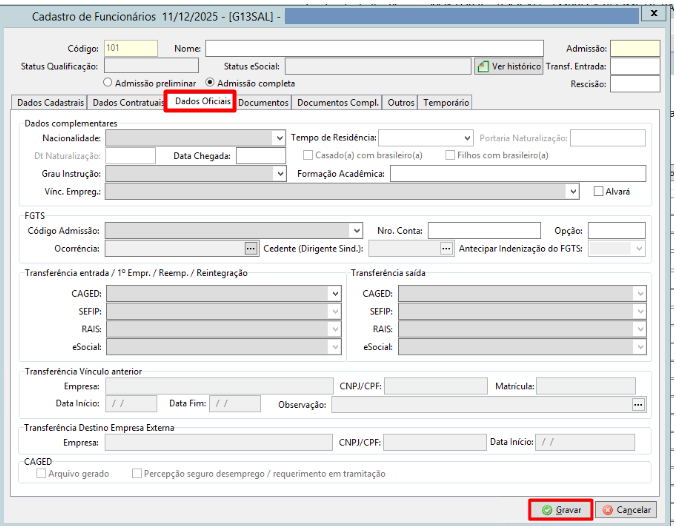Click the Portaria Naturalização field
This screenshot has height=526, width=676.
608,138
